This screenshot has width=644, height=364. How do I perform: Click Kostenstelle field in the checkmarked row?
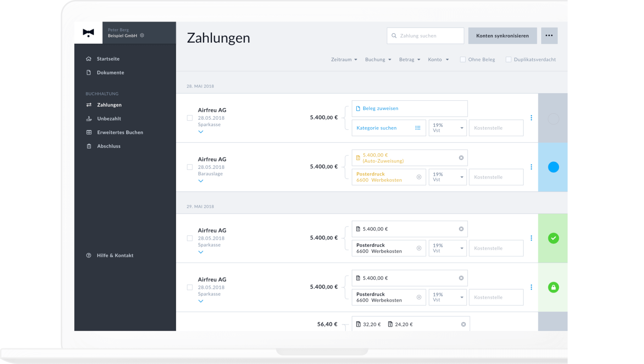496,248
